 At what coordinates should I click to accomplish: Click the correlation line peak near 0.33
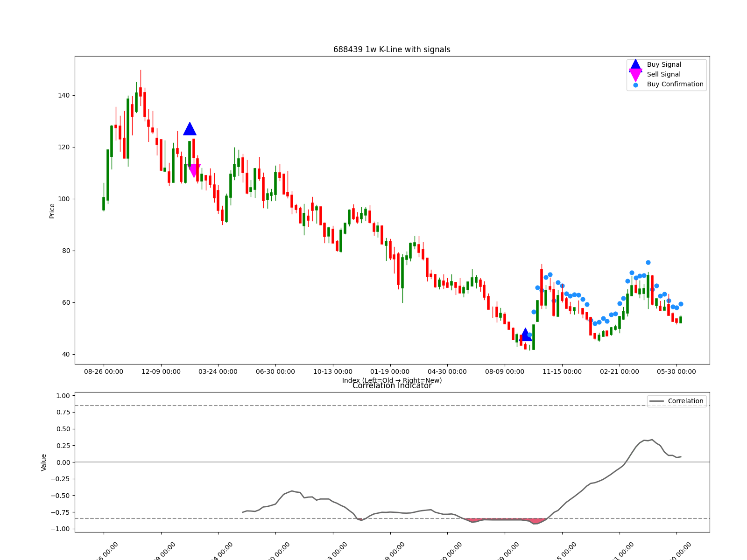click(652, 440)
